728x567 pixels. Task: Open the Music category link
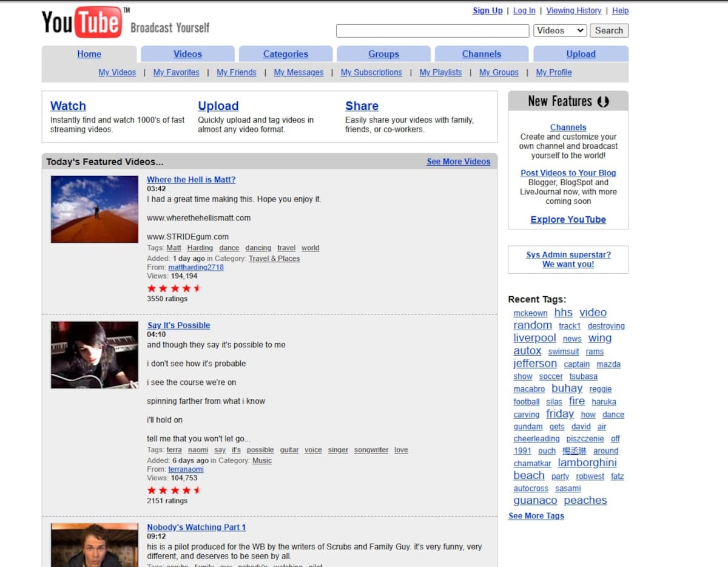click(x=262, y=461)
